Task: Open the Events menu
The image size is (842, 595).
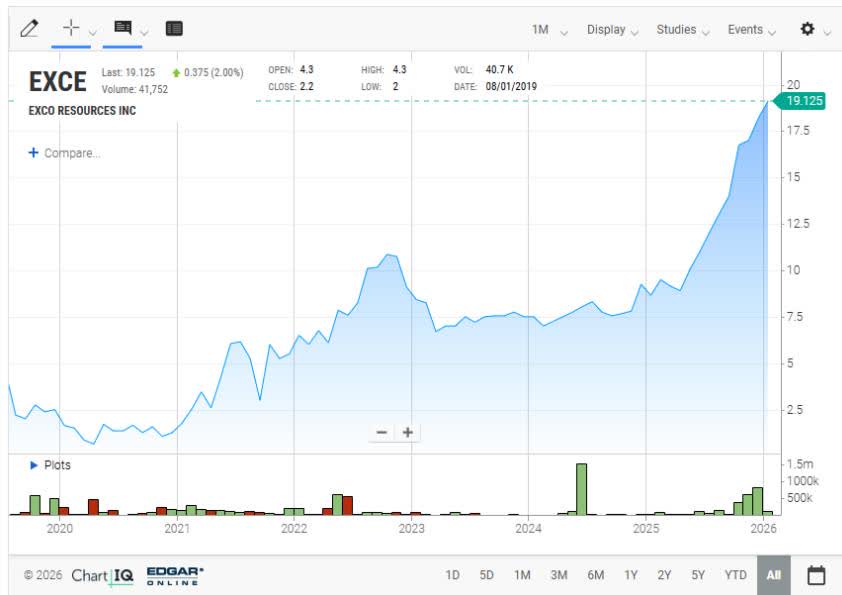Action: (x=752, y=30)
